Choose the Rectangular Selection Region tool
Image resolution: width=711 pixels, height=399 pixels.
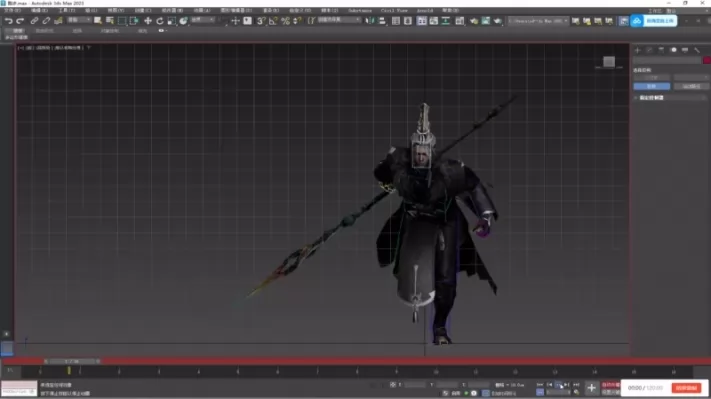pos(122,21)
